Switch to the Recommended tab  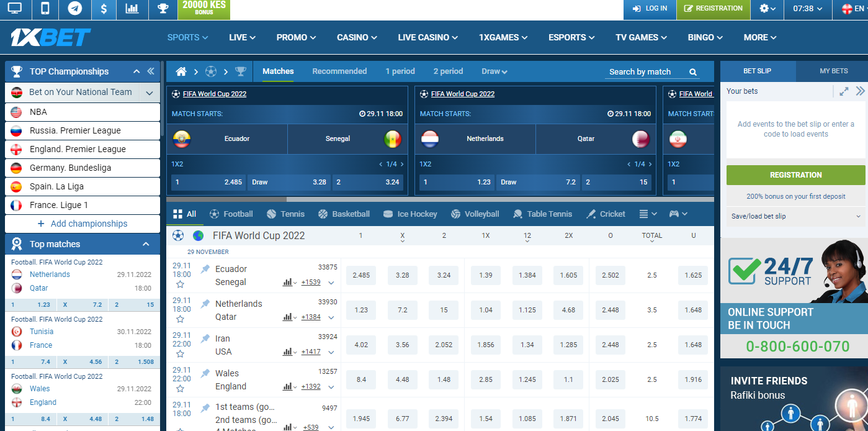pos(339,71)
